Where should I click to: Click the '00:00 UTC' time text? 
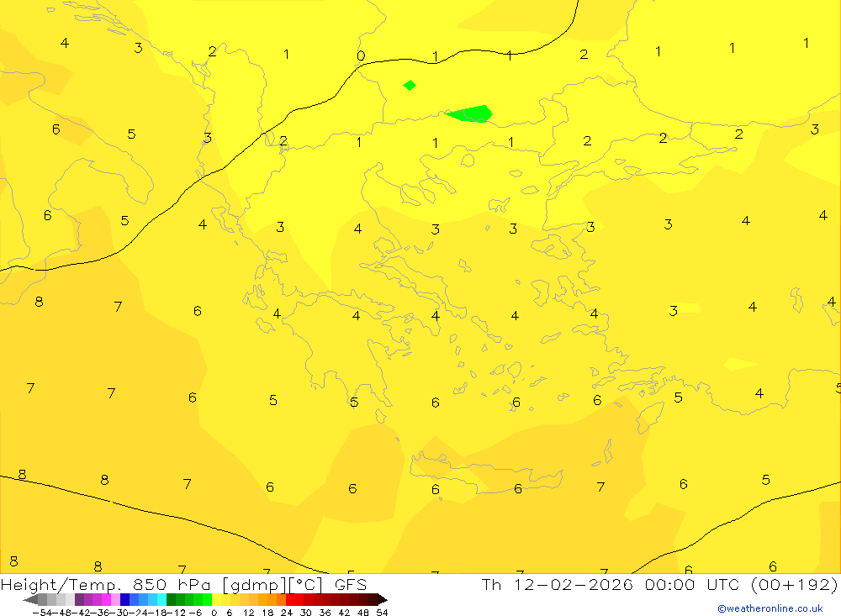click(692, 584)
